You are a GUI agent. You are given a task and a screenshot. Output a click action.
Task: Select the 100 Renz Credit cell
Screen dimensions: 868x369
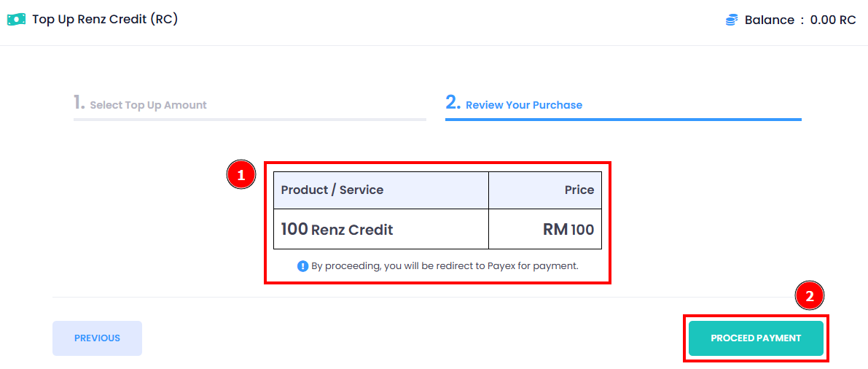click(x=381, y=230)
